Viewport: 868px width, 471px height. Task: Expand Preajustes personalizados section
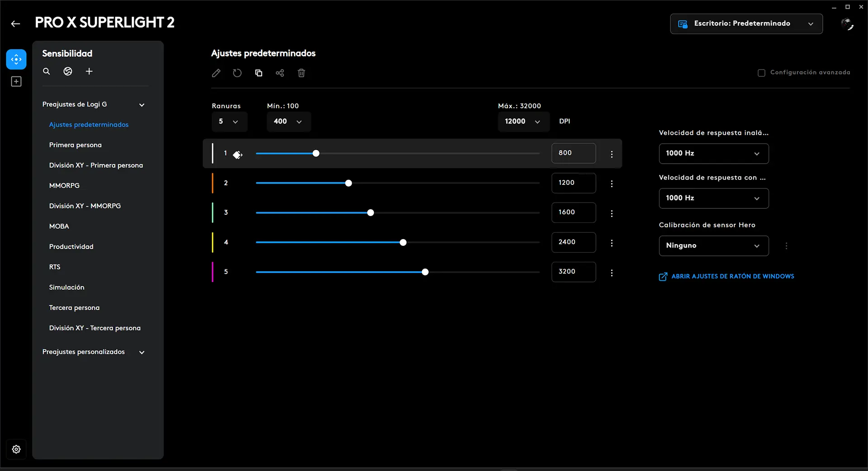tap(142, 352)
